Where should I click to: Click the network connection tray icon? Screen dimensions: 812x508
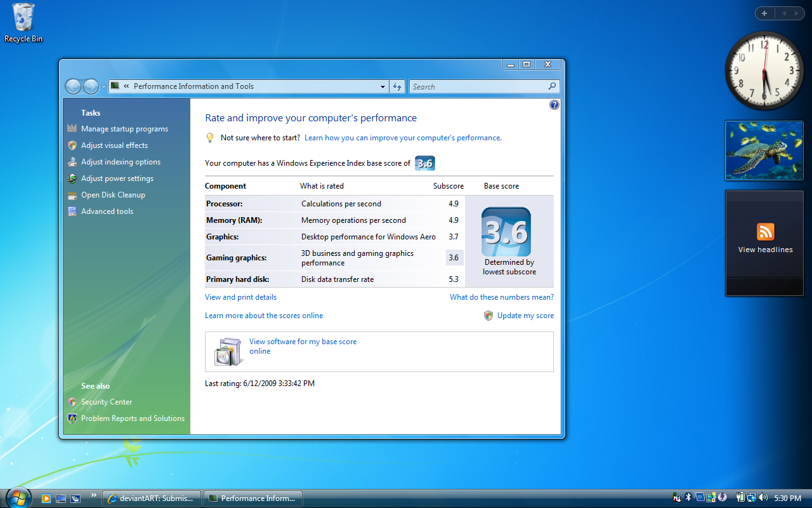click(752, 497)
